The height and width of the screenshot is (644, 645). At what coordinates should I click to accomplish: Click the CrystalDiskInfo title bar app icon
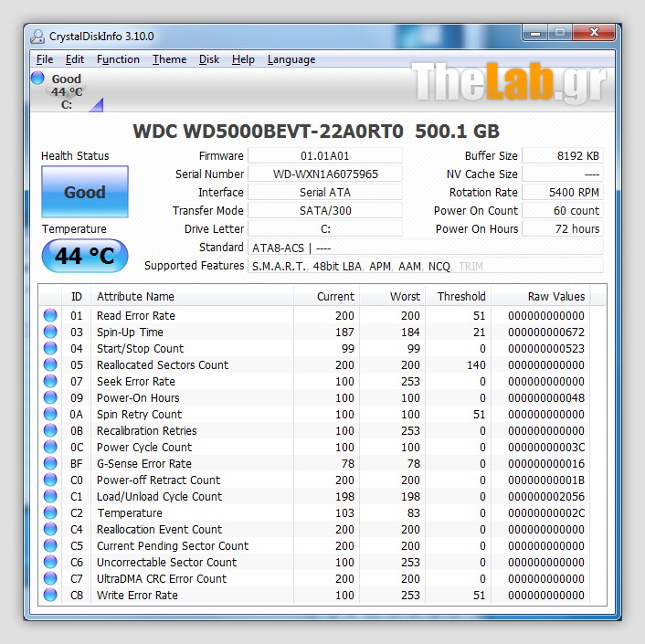click(37, 37)
